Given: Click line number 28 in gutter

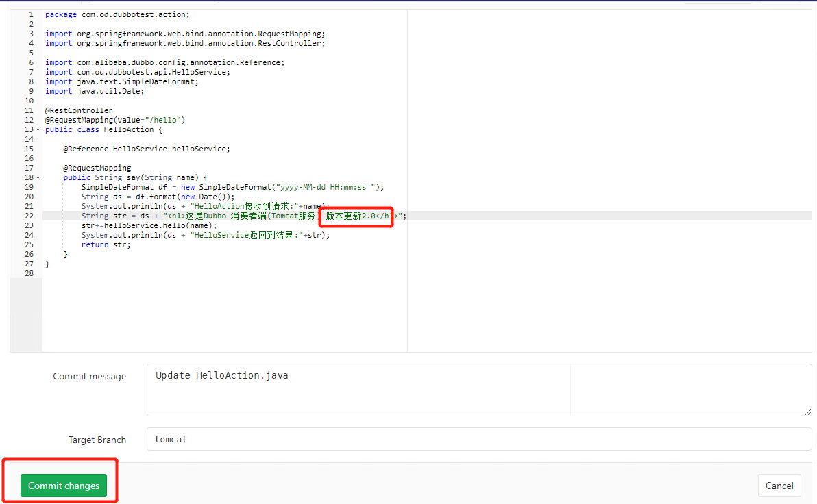Looking at the screenshot, I should (x=29, y=273).
